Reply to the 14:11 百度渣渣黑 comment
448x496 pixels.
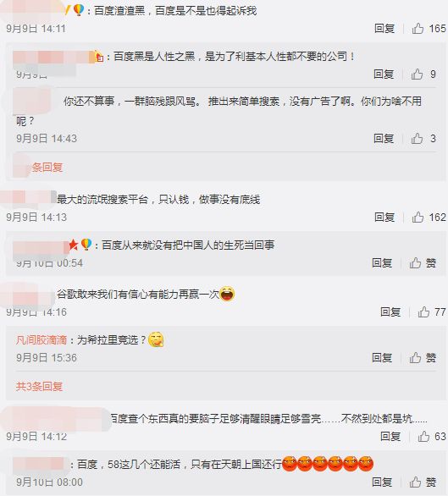(x=384, y=29)
